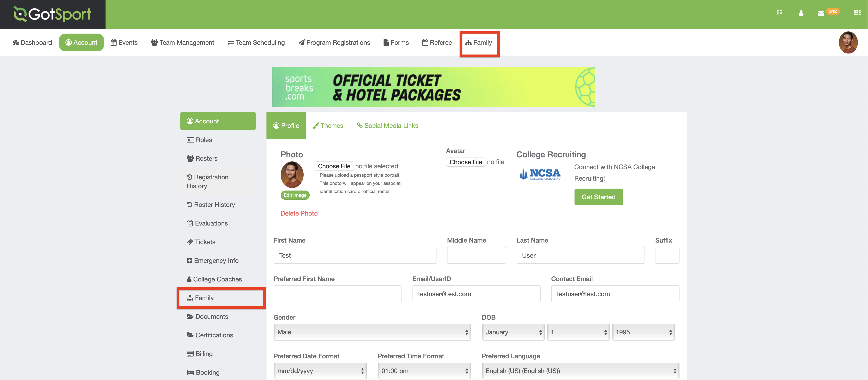Click the GotSport logo
Viewport: 868px width, 380px height.
pyautogui.click(x=53, y=14)
